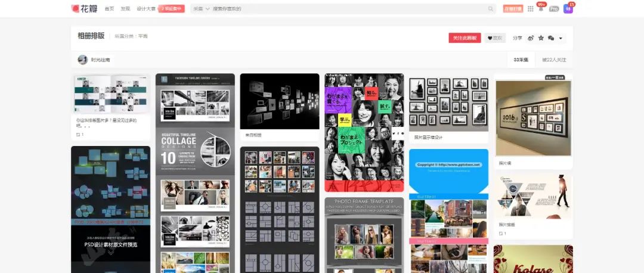Click the red promo badge beside 设计大赛

[x=171, y=8]
